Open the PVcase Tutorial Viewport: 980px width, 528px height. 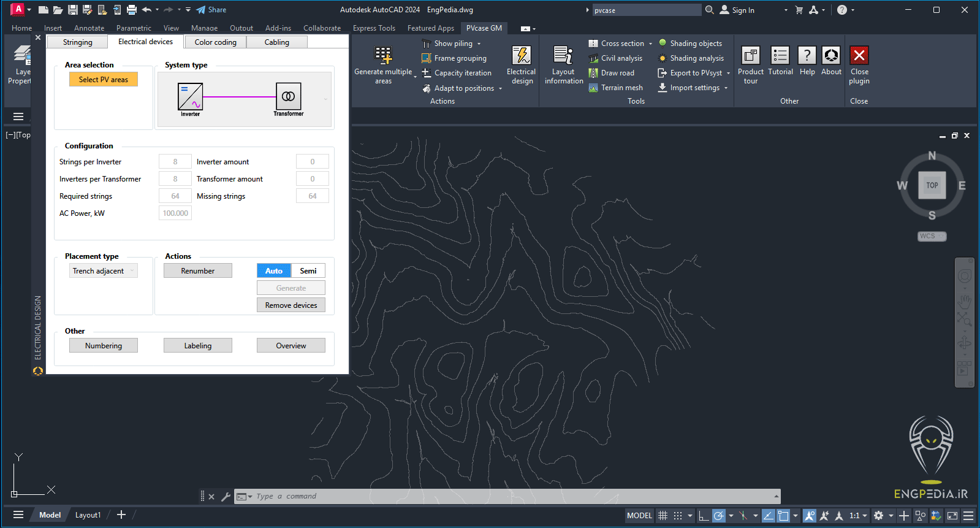point(780,56)
